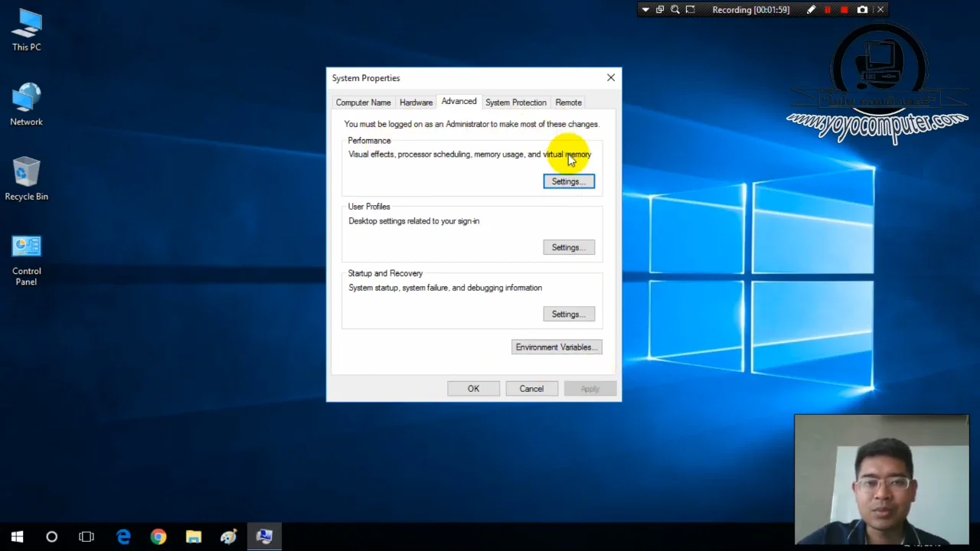Stop the screen recording

click(x=844, y=9)
